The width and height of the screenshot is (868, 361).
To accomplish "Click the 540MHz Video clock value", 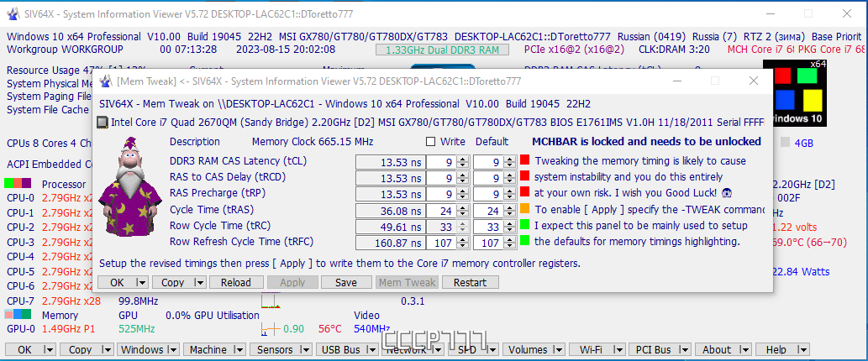I will click(x=372, y=329).
